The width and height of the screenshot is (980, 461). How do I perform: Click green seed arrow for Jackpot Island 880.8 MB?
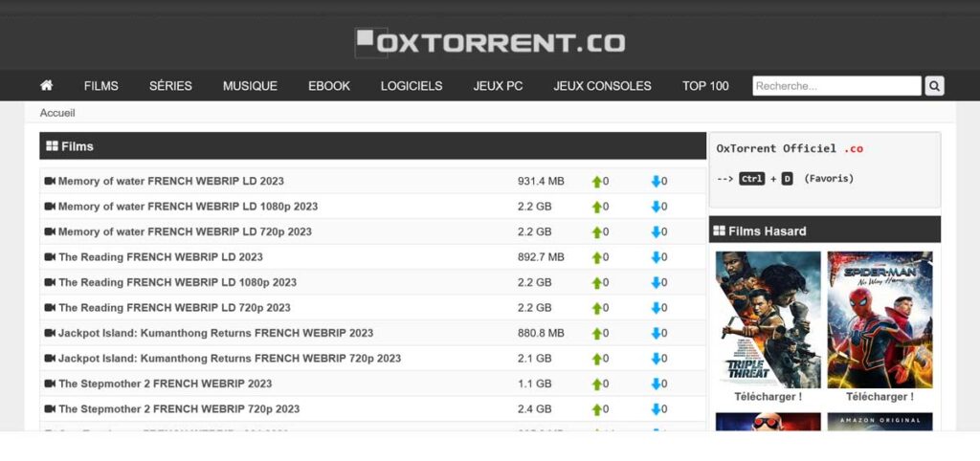597,334
